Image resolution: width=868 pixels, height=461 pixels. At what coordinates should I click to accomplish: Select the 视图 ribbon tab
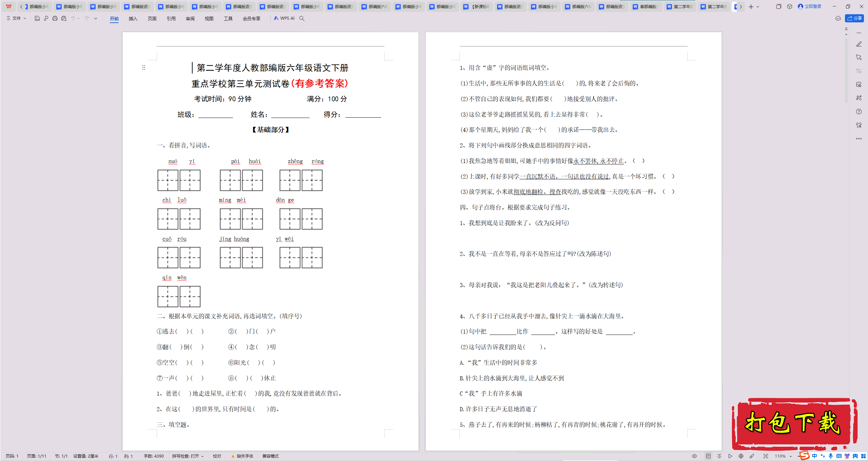209,19
